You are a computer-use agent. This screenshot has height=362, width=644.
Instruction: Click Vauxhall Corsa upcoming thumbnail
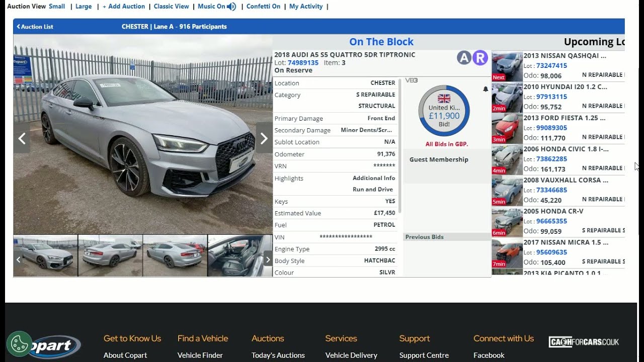(x=507, y=191)
